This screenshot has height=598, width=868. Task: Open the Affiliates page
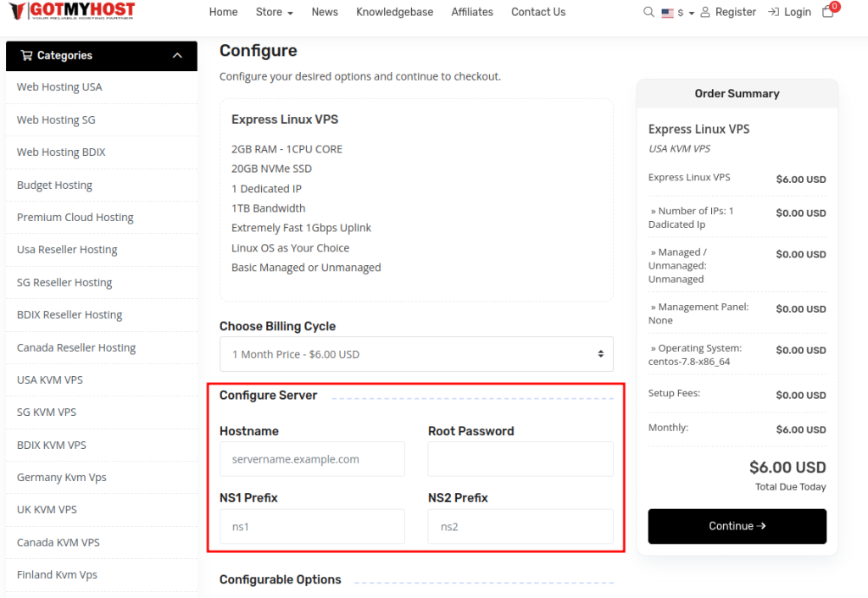click(x=472, y=12)
